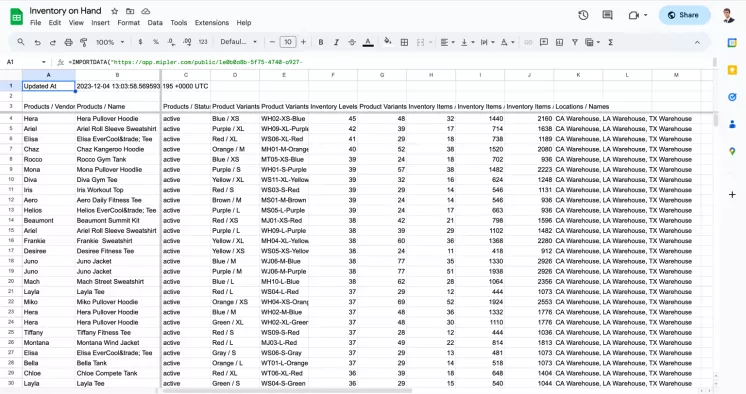Start a Meet video call
The image size is (746, 394).
click(633, 15)
